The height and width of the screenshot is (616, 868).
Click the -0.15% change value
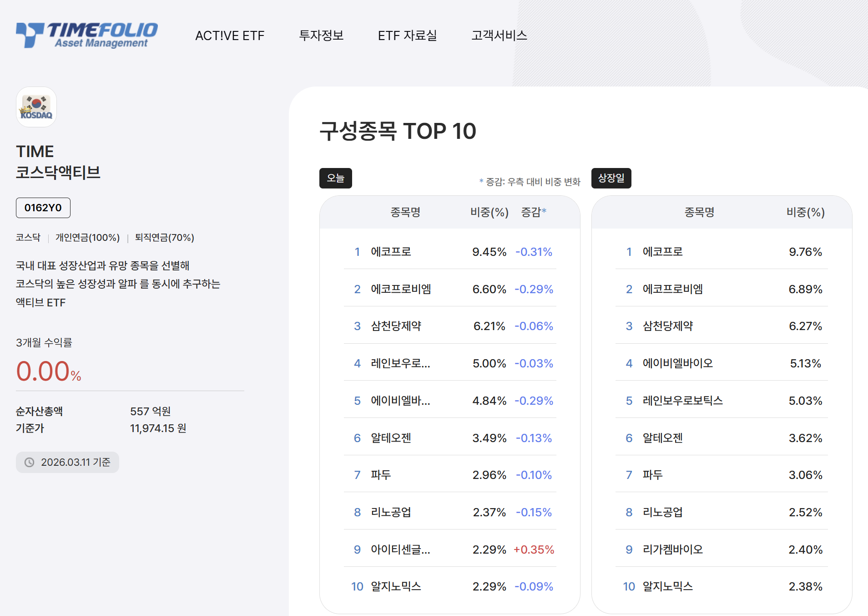pos(534,512)
